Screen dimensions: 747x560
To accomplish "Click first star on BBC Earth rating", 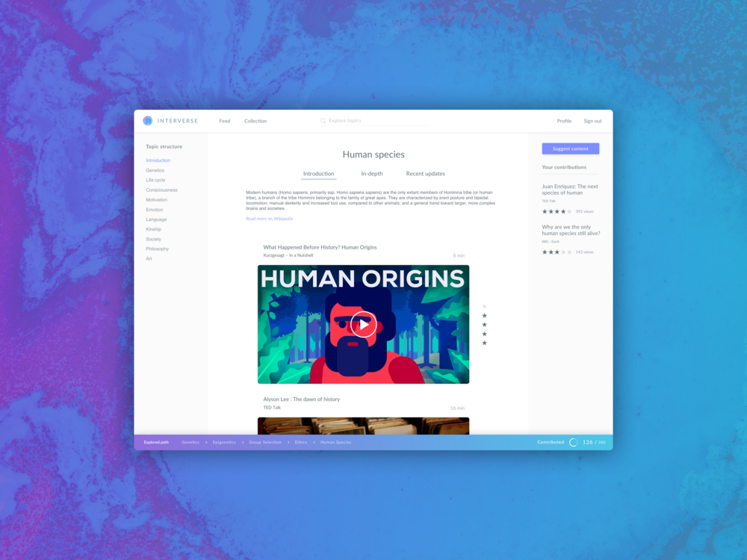I will (545, 252).
